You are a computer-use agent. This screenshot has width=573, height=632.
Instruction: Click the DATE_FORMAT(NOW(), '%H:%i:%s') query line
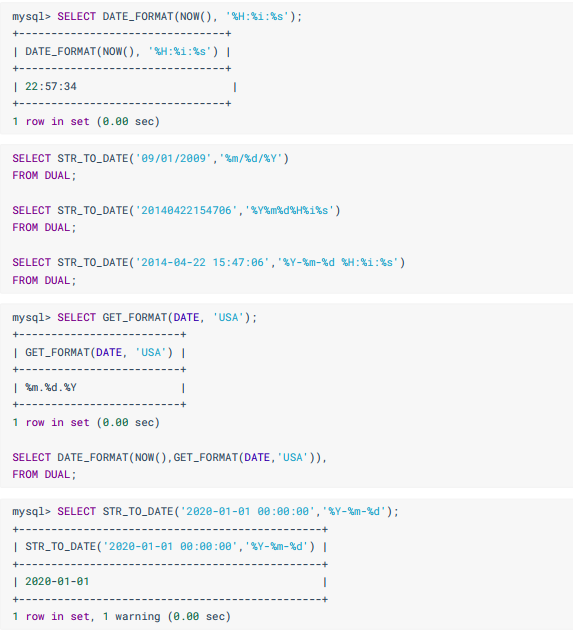click(157, 17)
